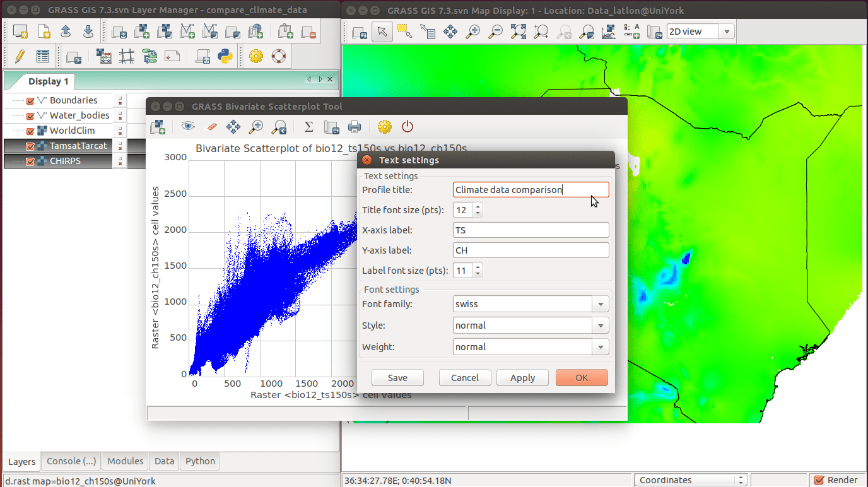Select the Zoom In tool on the Map Display
The height and width of the screenshot is (487, 868).
472,30
